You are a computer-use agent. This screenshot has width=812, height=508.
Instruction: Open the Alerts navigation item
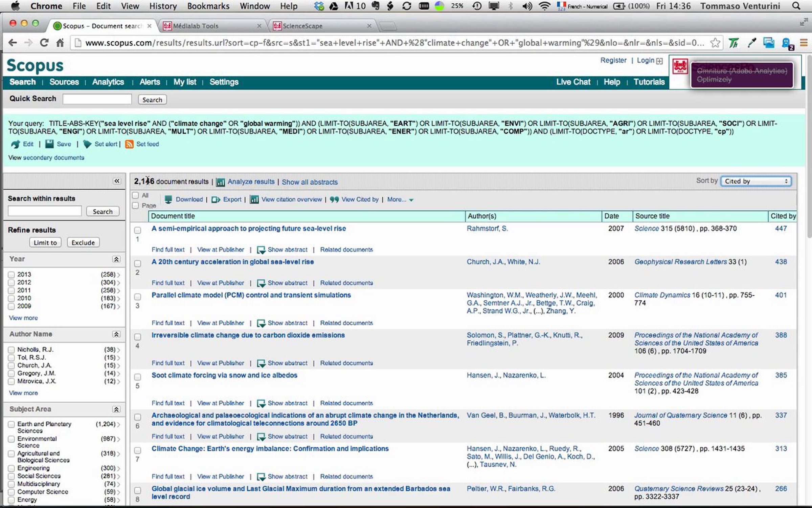pyautogui.click(x=150, y=82)
